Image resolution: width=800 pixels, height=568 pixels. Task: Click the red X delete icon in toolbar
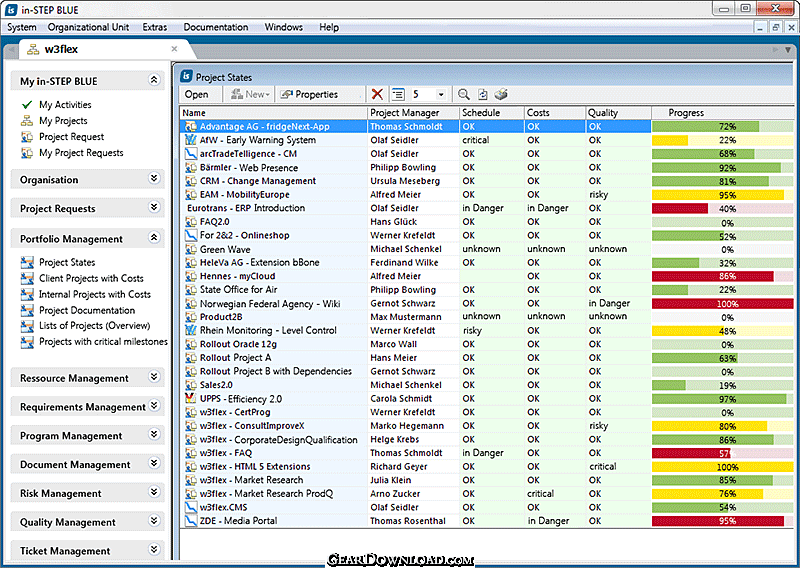pos(377,94)
